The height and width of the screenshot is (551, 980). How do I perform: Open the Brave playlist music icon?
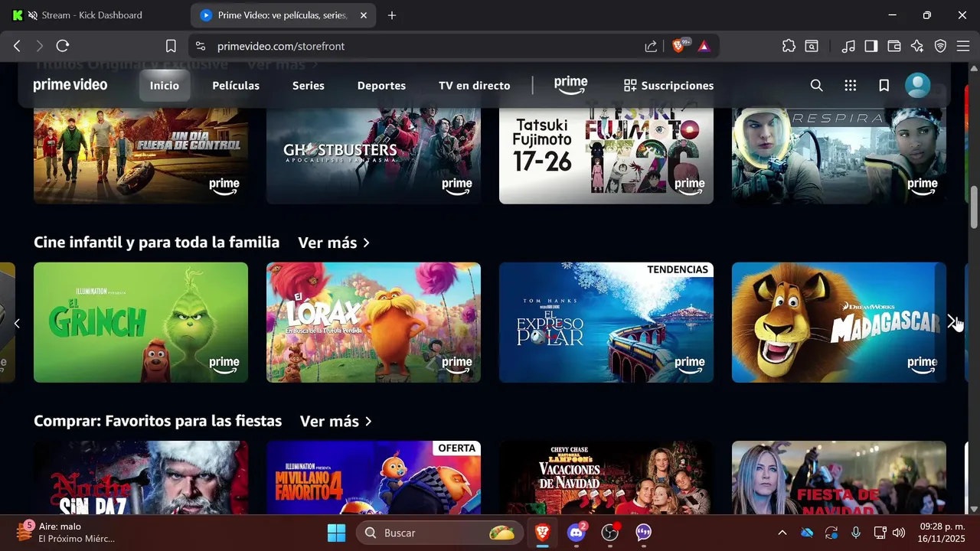tap(848, 46)
